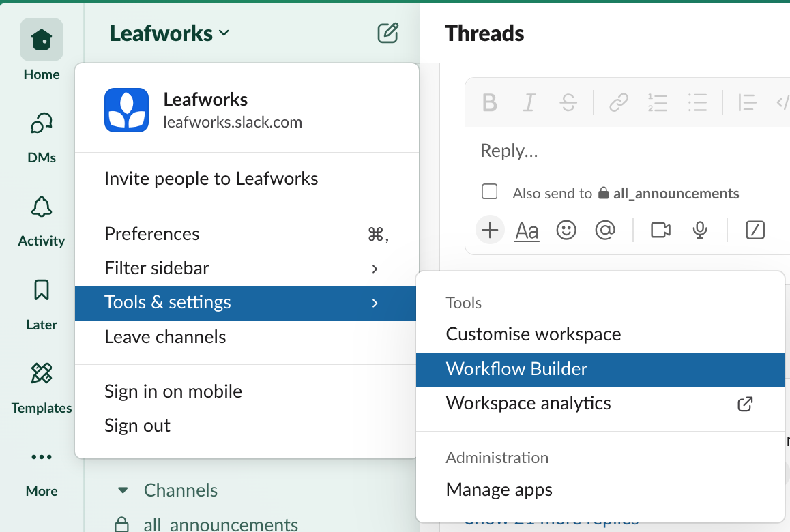
Task: Expand the Filter sidebar submenu
Action: pyautogui.click(x=247, y=268)
